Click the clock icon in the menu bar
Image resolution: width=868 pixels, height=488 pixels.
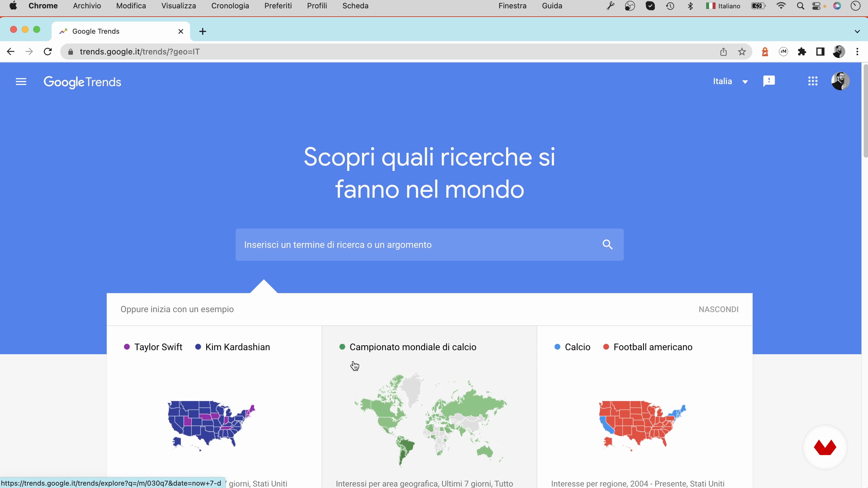pyautogui.click(x=856, y=6)
